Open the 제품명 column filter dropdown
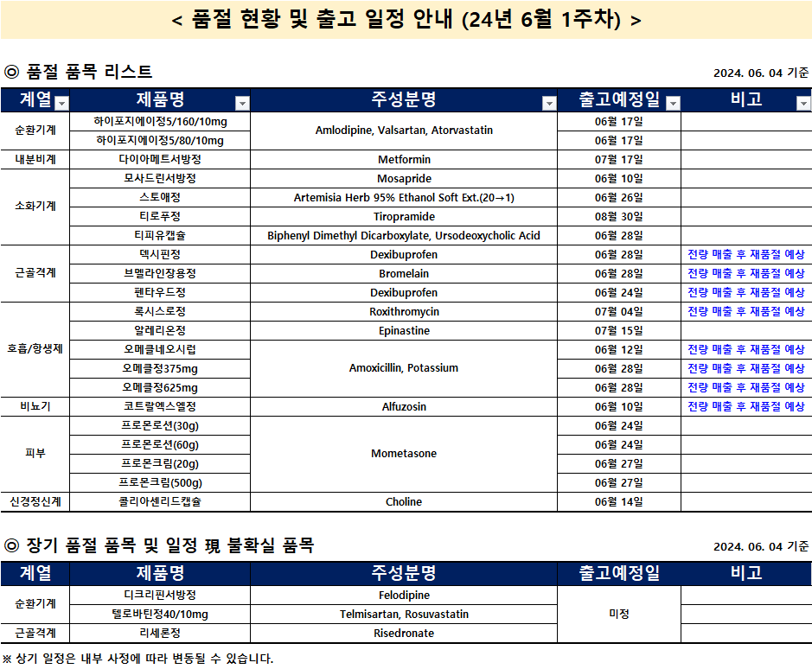This screenshot has width=812, height=669. [242, 104]
